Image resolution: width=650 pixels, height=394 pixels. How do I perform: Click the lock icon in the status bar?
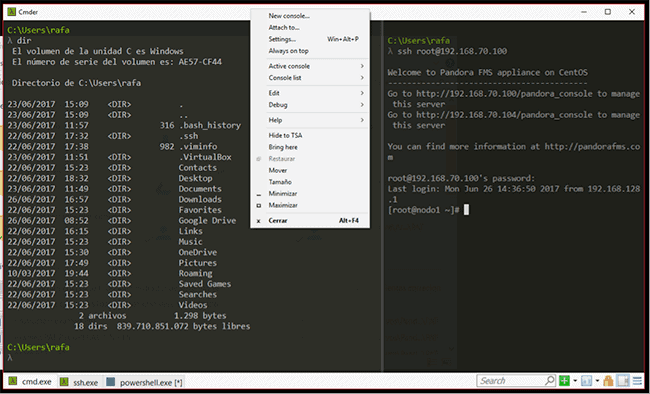[608, 380]
